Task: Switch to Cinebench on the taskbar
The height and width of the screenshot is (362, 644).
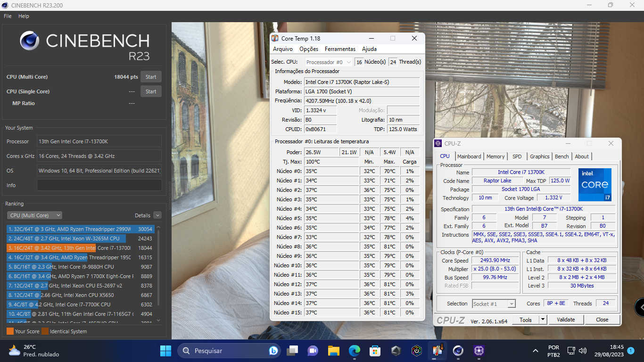Action: (x=458, y=351)
